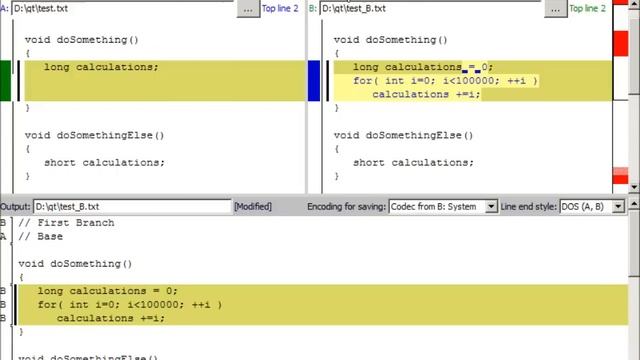Edit file B path D:\qt\test_B.txt
Viewport: 640px width, 360px height.
[431, 8]
